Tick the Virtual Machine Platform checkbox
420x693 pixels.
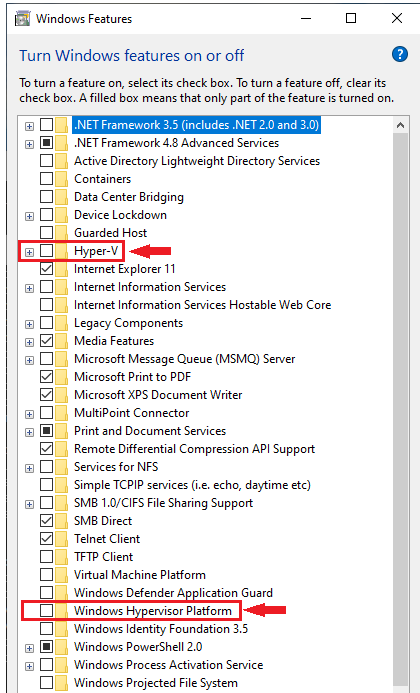(46, 575)
